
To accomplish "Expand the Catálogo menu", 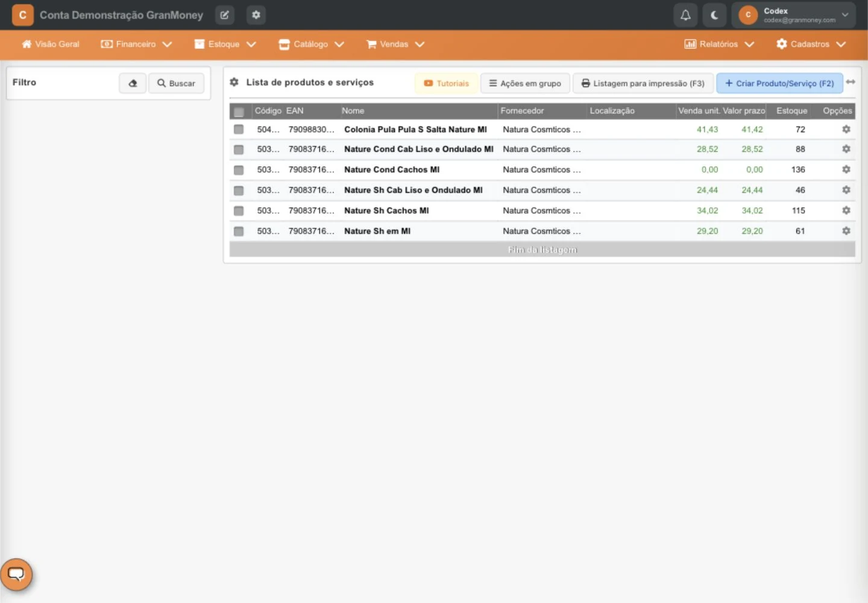I will (x=311, y=44).
